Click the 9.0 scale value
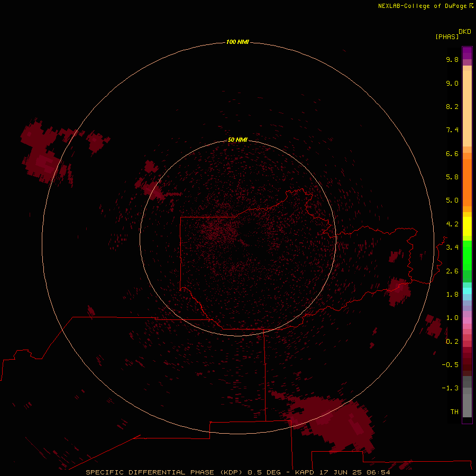Image resolution: width=476 pixels, height=476 pixels. pos(452,83)
